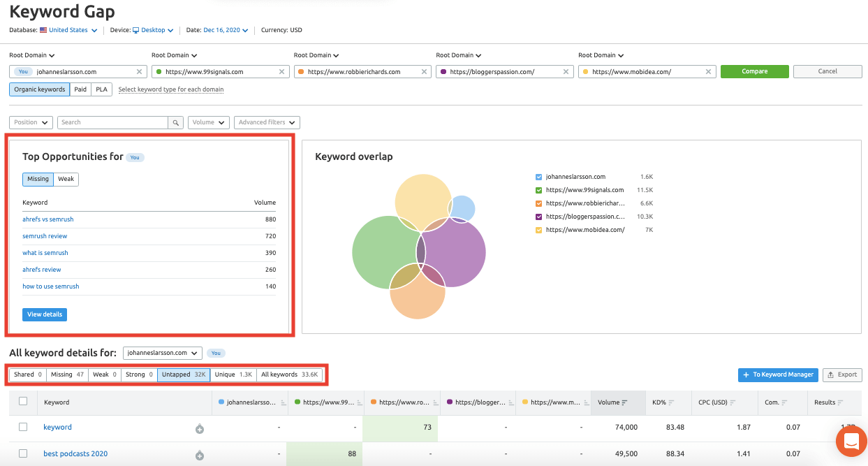The height and width of the screenshot is (466, 868).
Task: Switch to the Unique 1.3K keyword tab
Action: click(233, 374)
